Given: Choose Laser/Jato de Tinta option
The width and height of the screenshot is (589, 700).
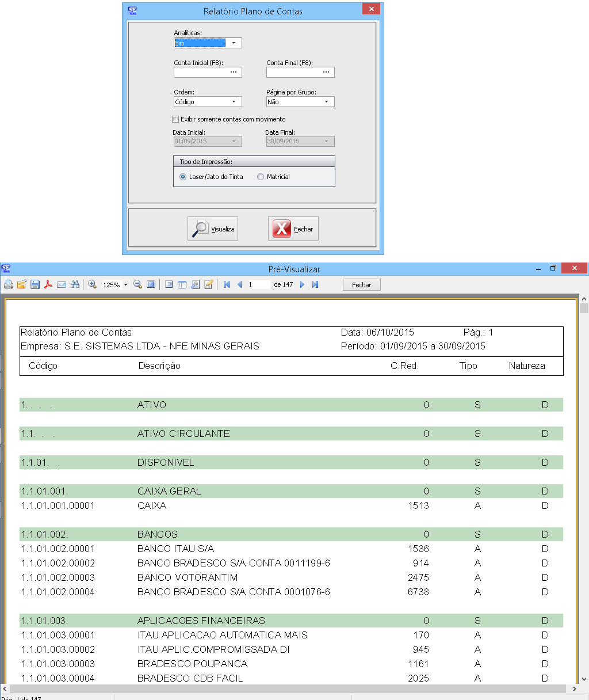Looking at the screenshot, I should coord(183,177).
